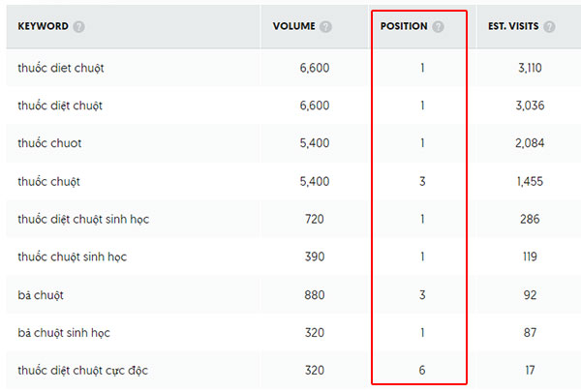Sort by the EST. VISITS column header
This screenshot has height=392, width=581.
coord(513,26)
